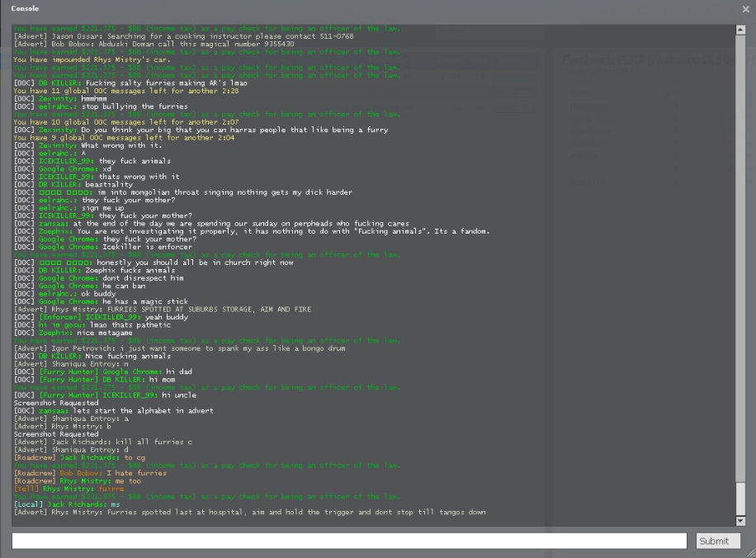Screen dimensions: 756x558
Task: Select line "he has a magic stick"
Action: click(x=101, y=302)
